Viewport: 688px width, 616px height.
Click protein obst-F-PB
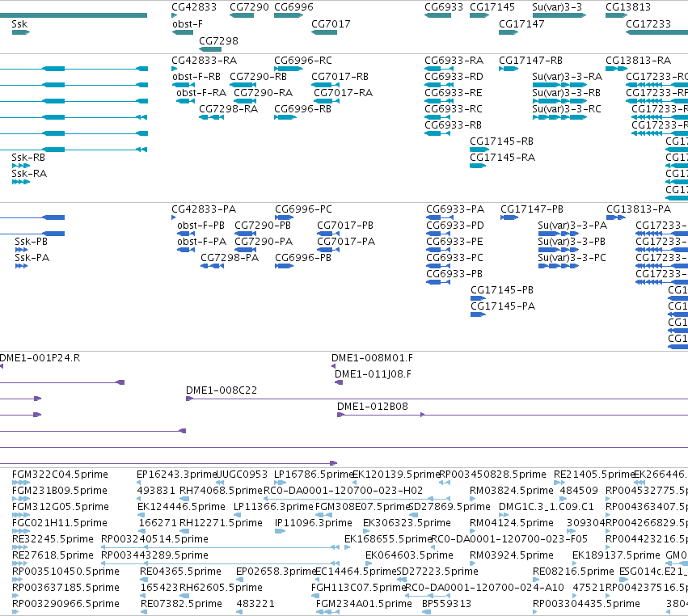pyautogui.click(x=186, y=234)
